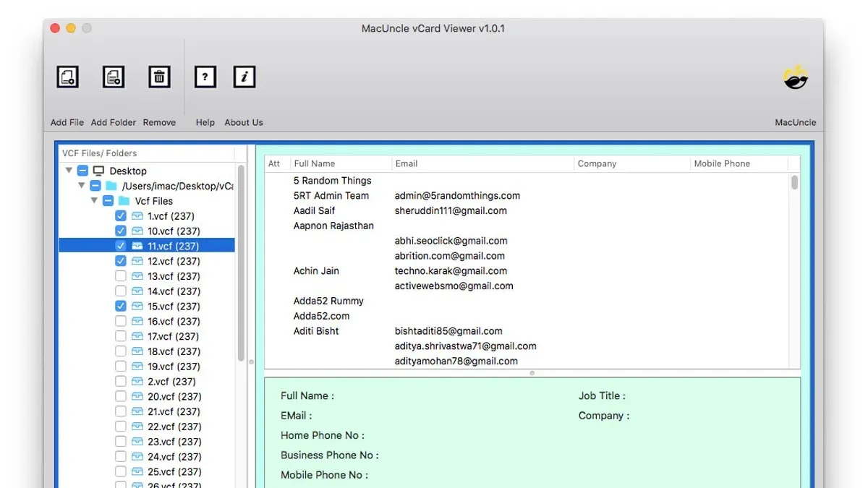Viewport: 868px width, 488px height.
Task: Click the VCF Files/ Folders panel header
Action: [147, 153]
